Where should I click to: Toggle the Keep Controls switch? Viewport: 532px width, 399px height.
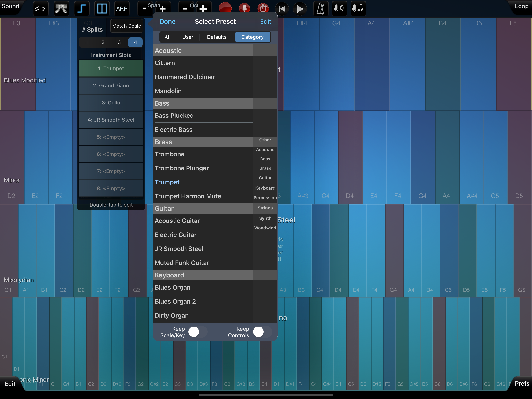coord(262,332)
